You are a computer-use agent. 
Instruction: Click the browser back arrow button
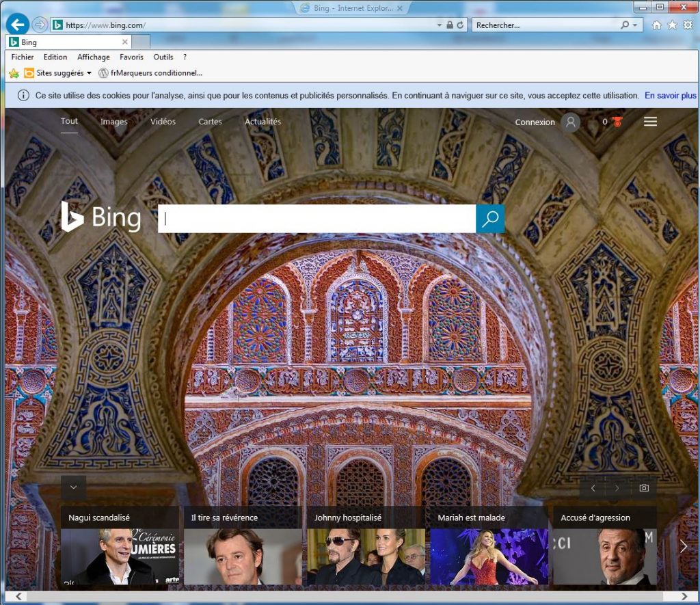(18, 25)
